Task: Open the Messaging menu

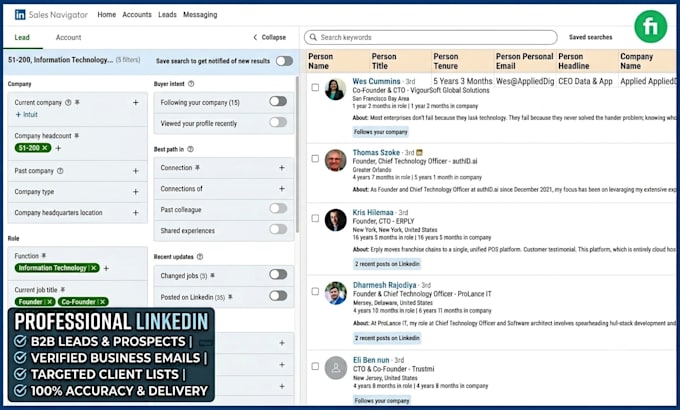Action: 200,15
